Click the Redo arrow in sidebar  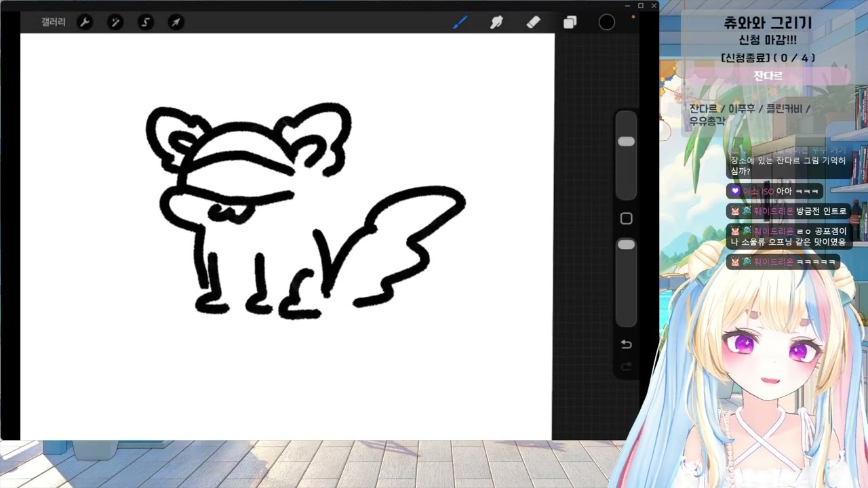[x=626, y=367]
